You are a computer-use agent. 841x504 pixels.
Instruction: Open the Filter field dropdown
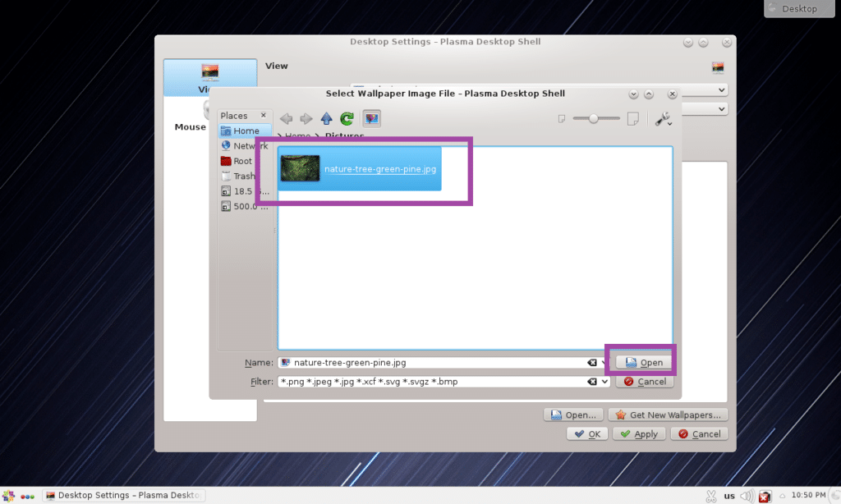(x=604, y=381)
